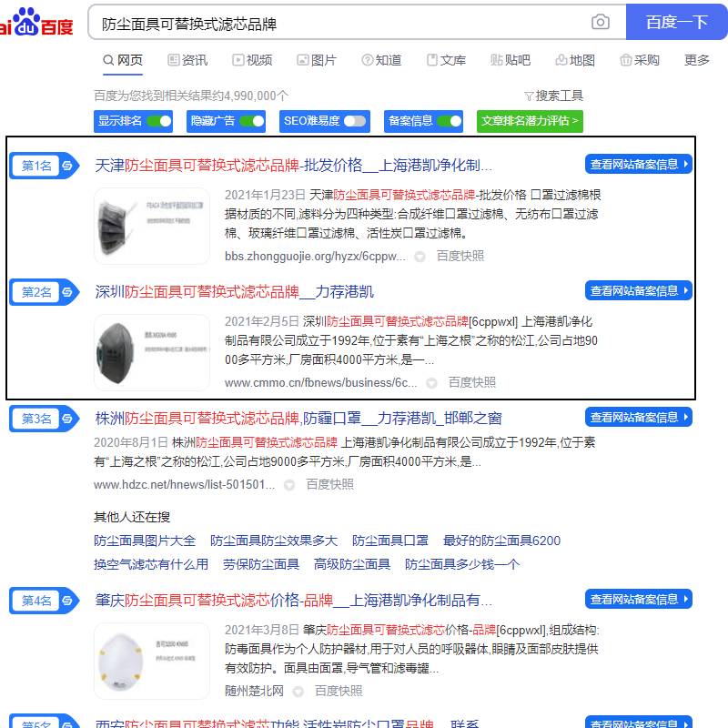Open the 天津防尘面具可替换式滤芯品牌 result title
Viewport: 728px width, 728px height.
(293, 166)
